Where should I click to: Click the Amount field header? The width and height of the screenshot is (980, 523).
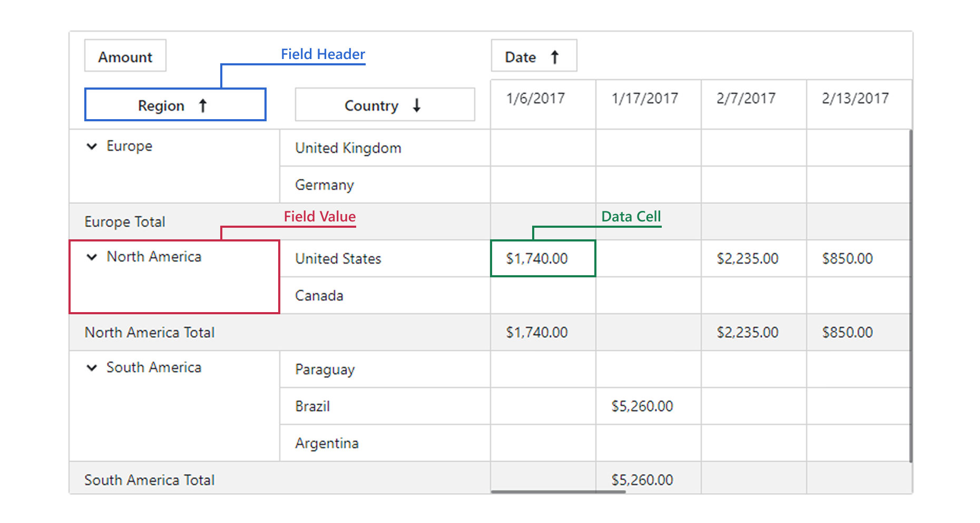tap(125, 56)
